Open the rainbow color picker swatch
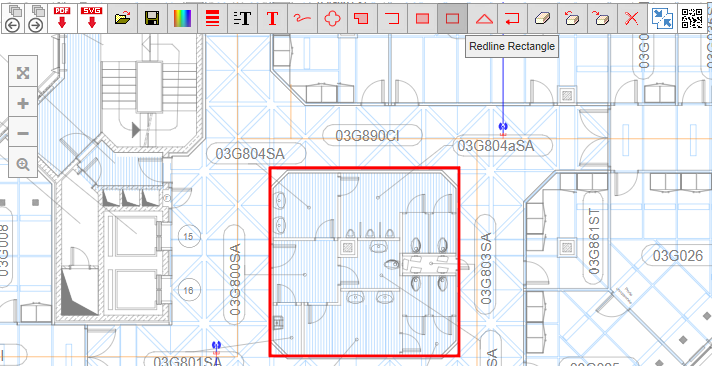The height and width of the screenshot is (366, 712). coord(182,18)
